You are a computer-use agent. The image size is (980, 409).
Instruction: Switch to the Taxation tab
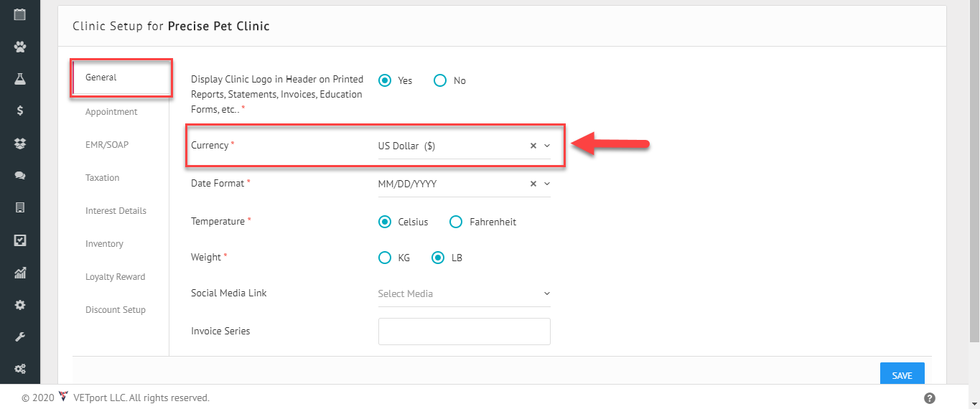pos(103,178)
